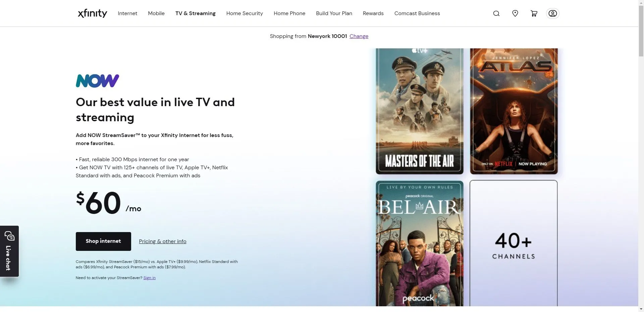Click 'Add NOW StreamSaver' subheading text
644x312 pixels.
coord(155,139)
